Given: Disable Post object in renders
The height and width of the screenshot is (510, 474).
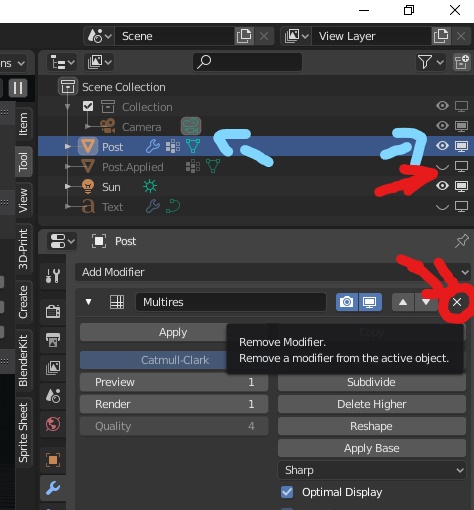Looking at the screenshot, I should point(462,147).
